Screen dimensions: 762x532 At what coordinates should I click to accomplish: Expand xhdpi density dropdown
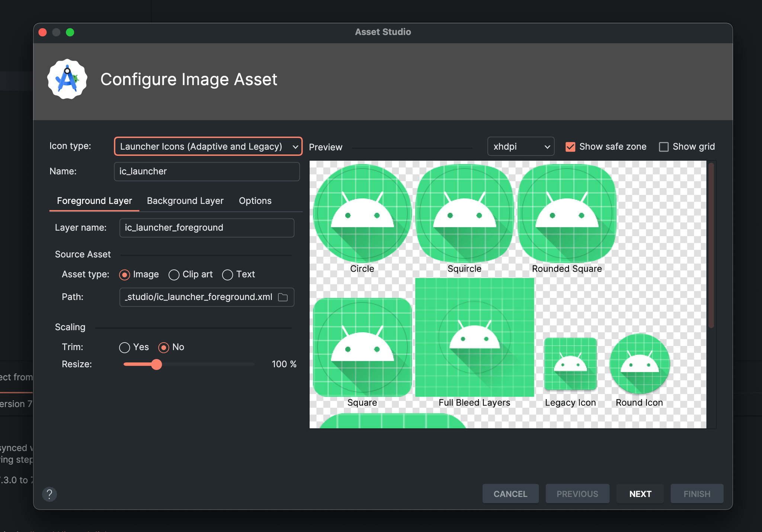(519, 147)
